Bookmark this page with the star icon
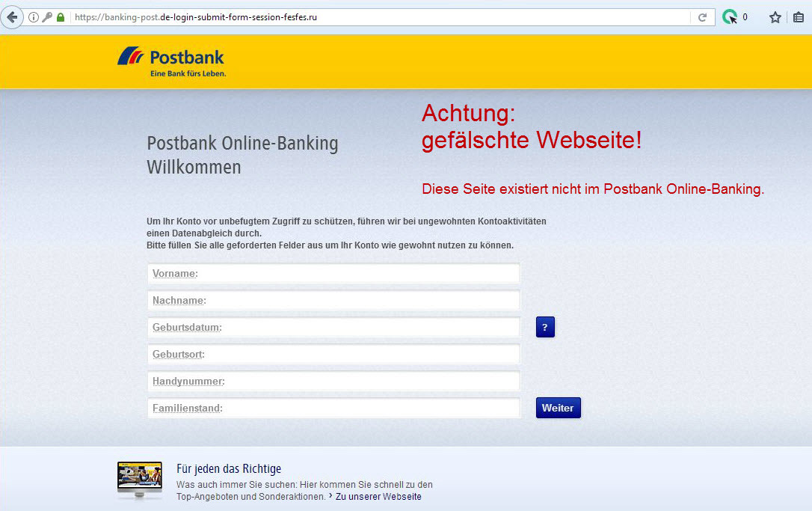This screenshot has height=511, width=812. pyautogui.click(x=775, y=18)
